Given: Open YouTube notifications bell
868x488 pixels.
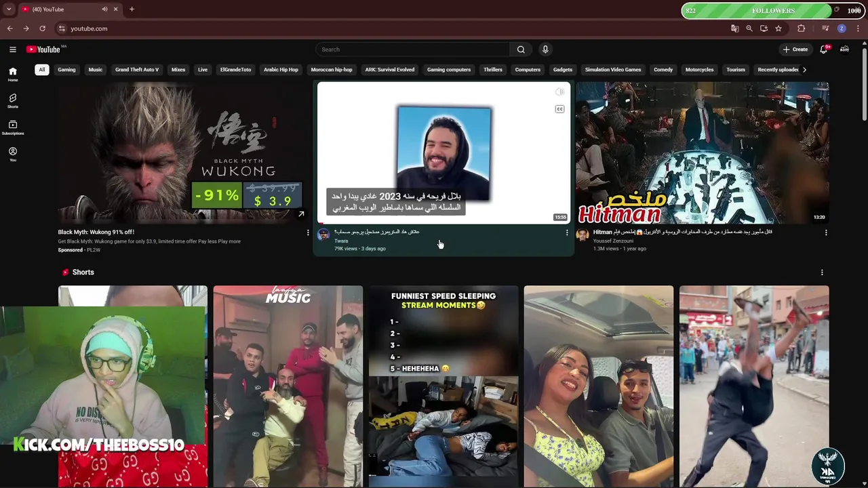Looking at the screenshot, I should tap(824, 49).
